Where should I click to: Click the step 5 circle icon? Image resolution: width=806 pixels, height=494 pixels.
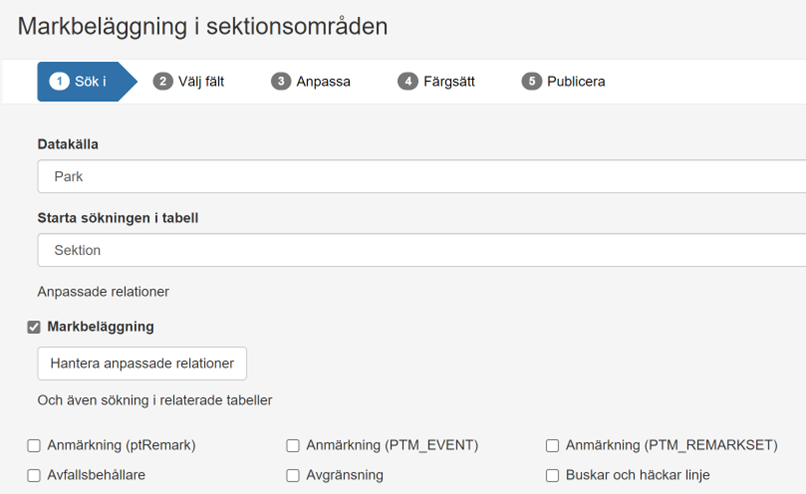532,82
